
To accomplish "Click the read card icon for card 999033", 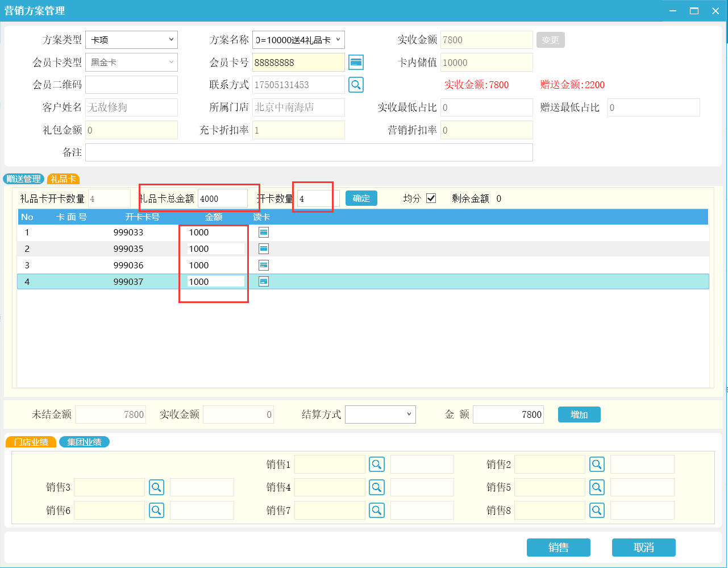I will coord(264,232).
